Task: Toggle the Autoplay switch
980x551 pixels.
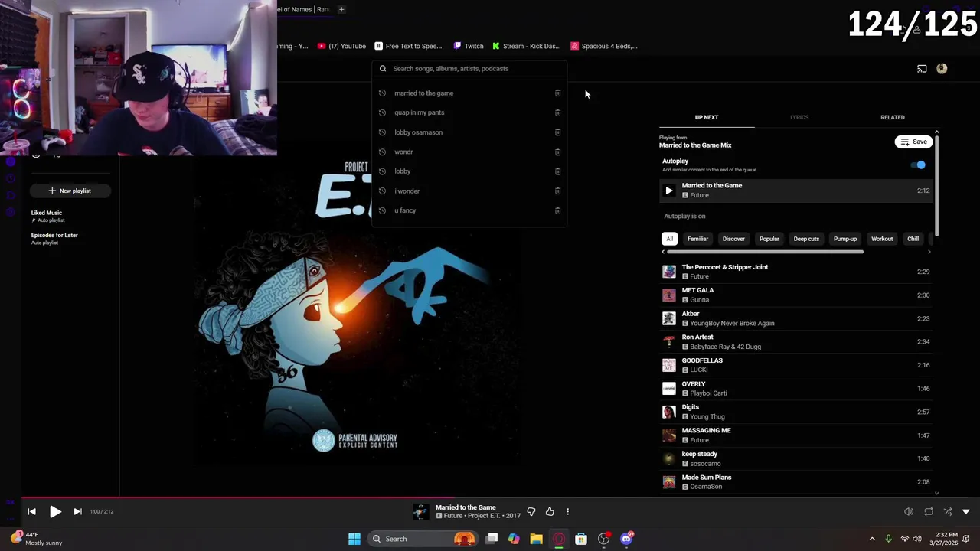Action: (x=918, y=165)
